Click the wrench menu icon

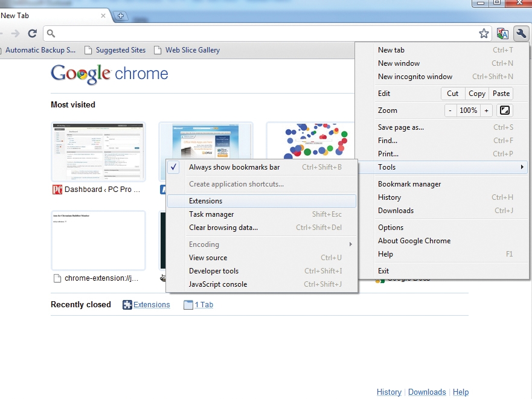pos(521,33)
